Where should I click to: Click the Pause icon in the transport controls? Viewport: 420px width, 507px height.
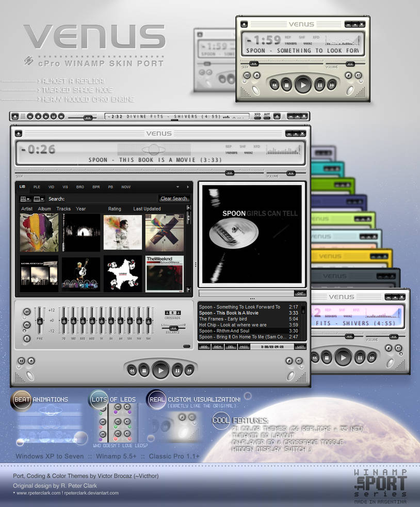(x=177, y=370)
